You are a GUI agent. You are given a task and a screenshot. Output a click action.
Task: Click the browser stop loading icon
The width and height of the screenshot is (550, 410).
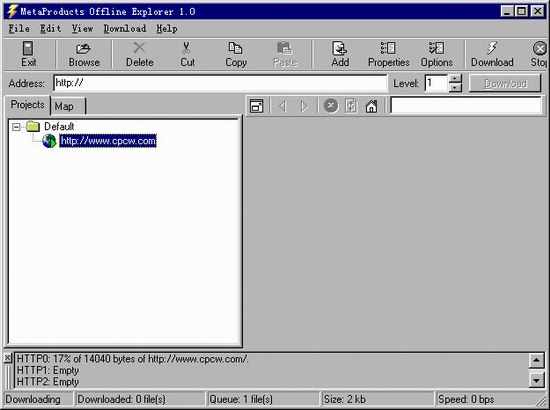[x=330, y=105]
